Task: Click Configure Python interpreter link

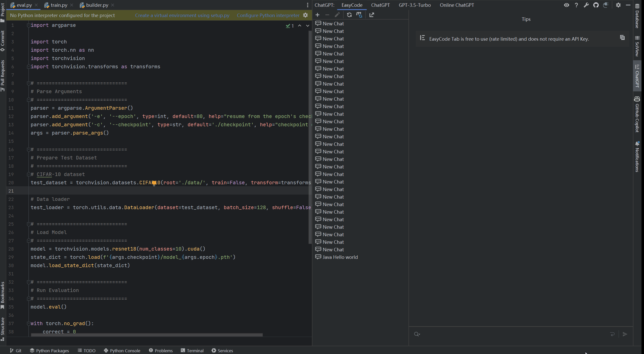Action: 268,15
